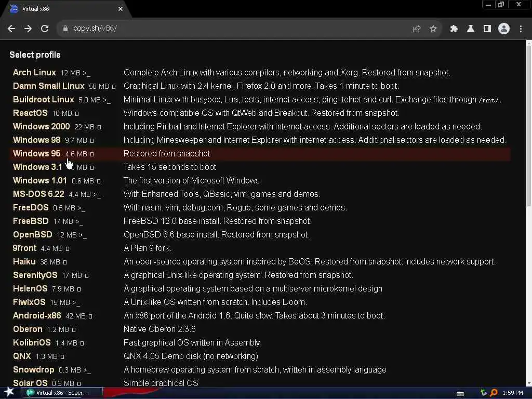The height and width of the screenshot is (399, 532).
Task: Boot the HelenOS profile
Action: [x=30, y=289]
